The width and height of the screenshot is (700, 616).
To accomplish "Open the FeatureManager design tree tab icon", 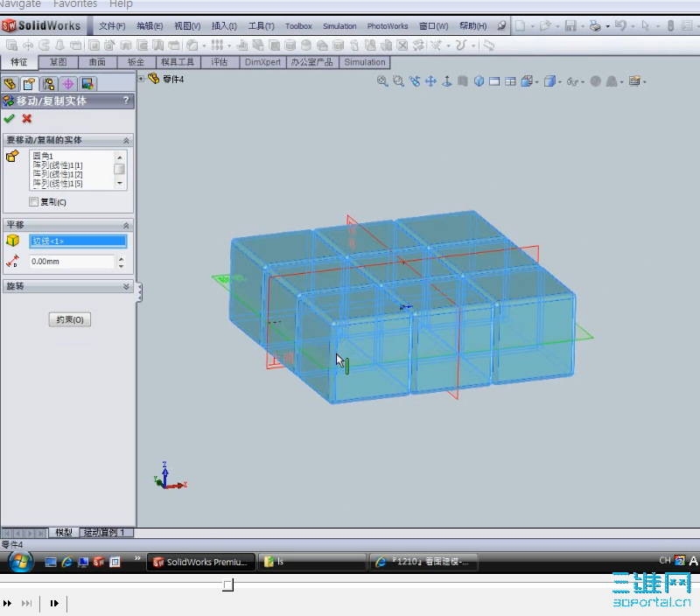I will point(10,84).
